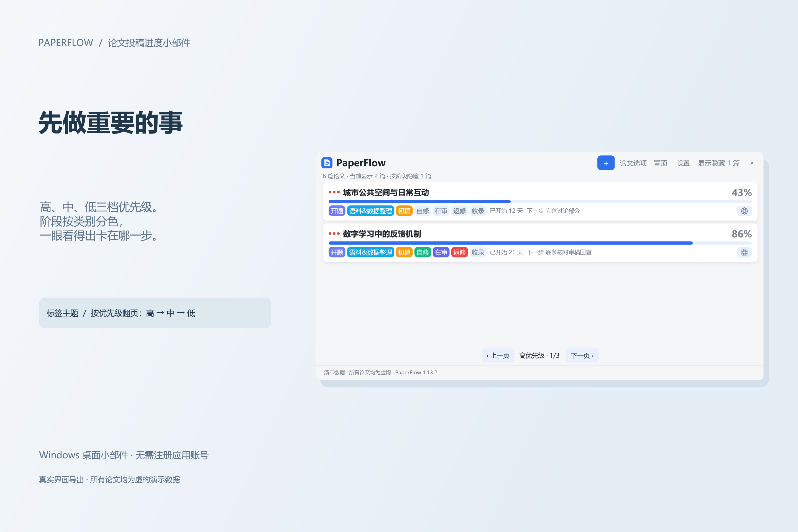The image size is (798, 532).
Task: Select 收录 stage in 数字学习 card
Action: pyautogui.click(x=478, y=252)
